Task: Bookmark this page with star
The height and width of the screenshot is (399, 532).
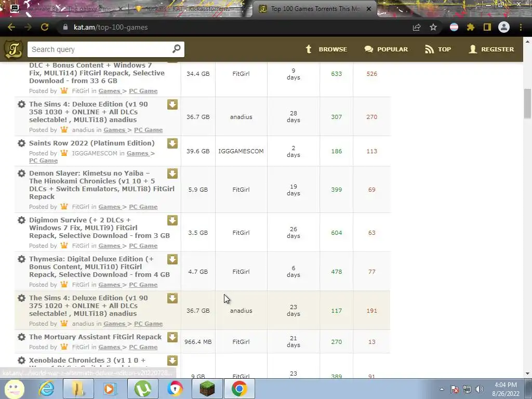Action: click(x=433, y=27)
